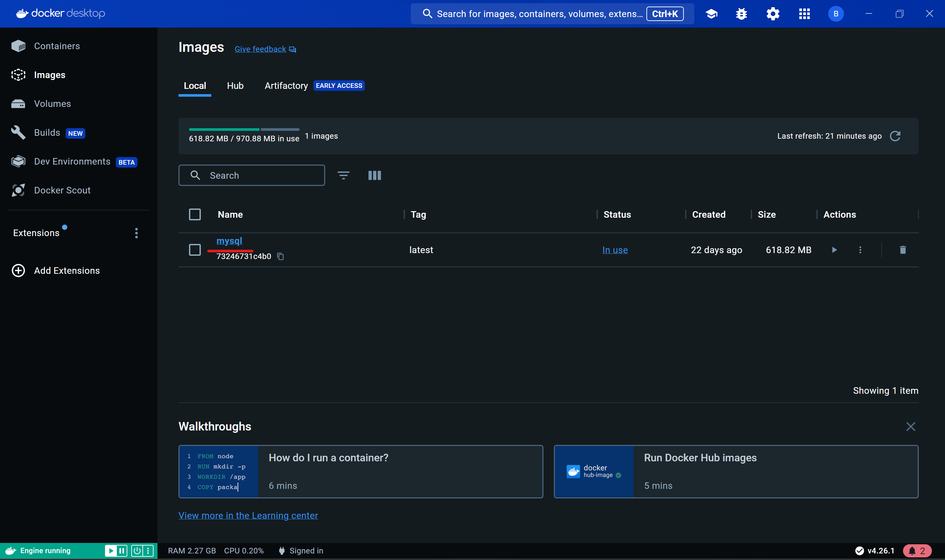Viewport: 945px width, 560px height.
Task: Copy the mysql image ID
Action: [x=281, y=257]
